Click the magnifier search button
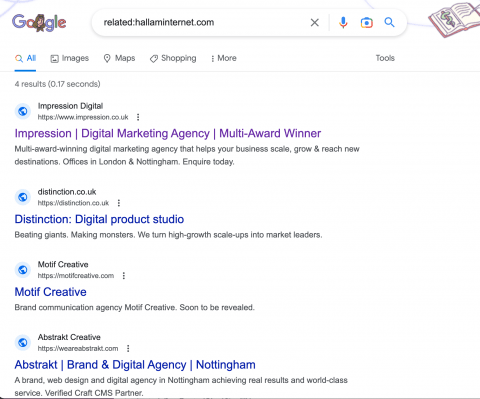Screen dimensions: 480x399 coord(389,23)
